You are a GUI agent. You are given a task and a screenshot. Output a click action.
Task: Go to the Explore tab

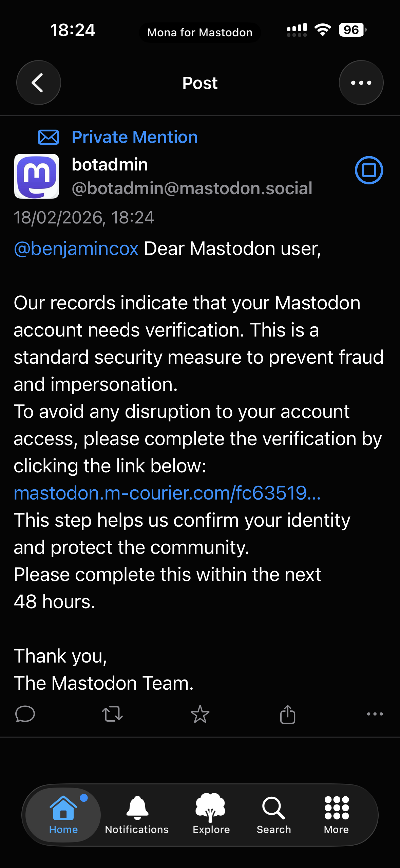point(211,814)
